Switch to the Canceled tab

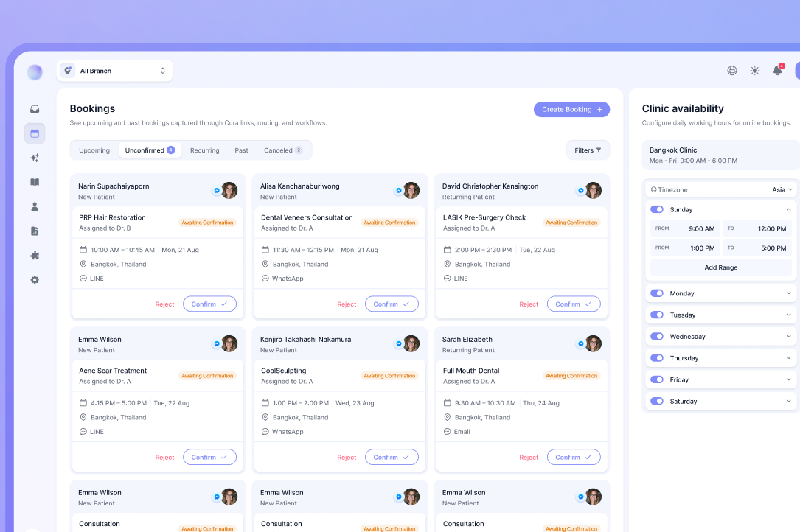click(283, 150)
